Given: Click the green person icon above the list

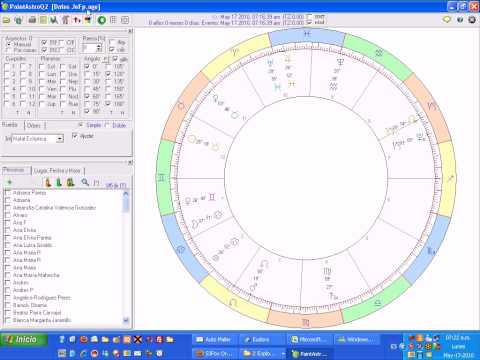Looking at the screenshot, I should pos(59,182).
